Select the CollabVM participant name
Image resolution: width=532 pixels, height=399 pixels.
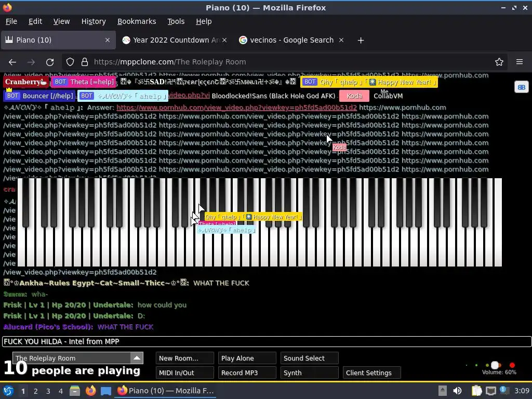pos(388,96)
